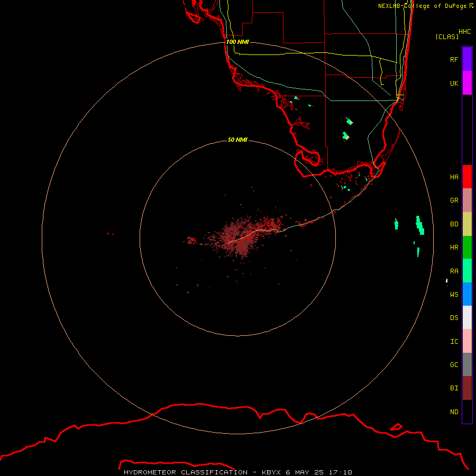Select the IC pink legend swatch
Viewport: 476px width, 476px height.
point(467,341)
